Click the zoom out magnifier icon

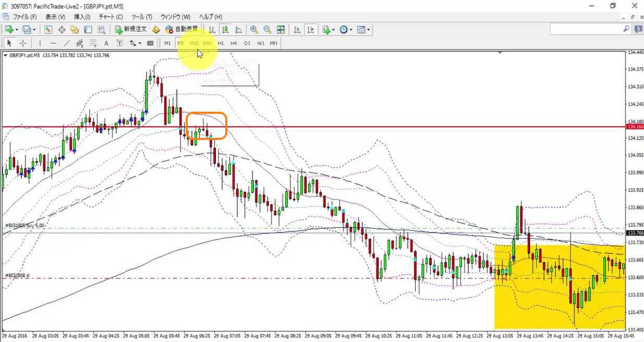[x=267, y=29]
